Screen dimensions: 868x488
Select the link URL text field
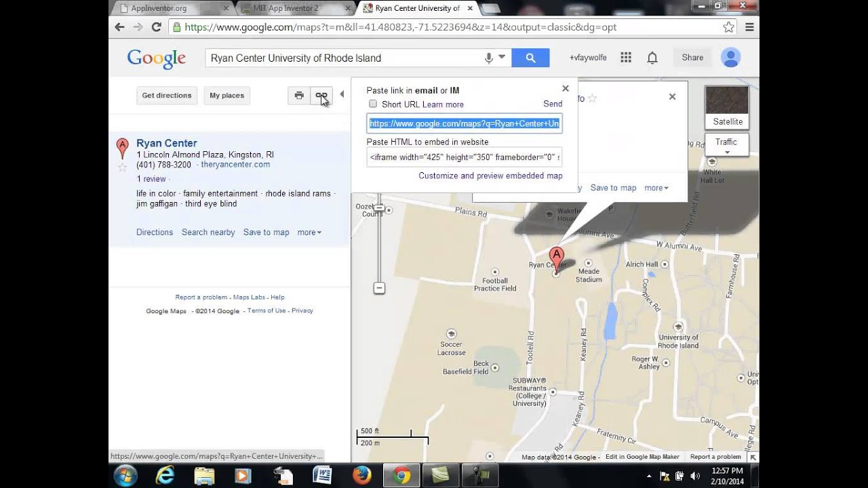[x=465, y=123]
